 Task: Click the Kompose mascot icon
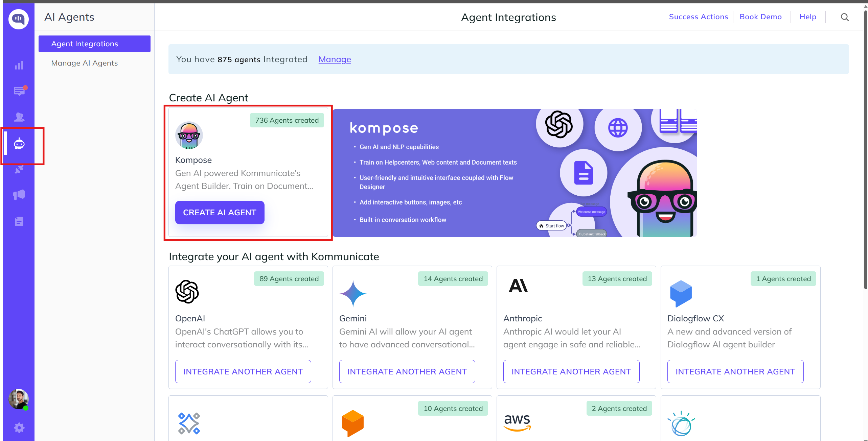[x=189, y=135]
